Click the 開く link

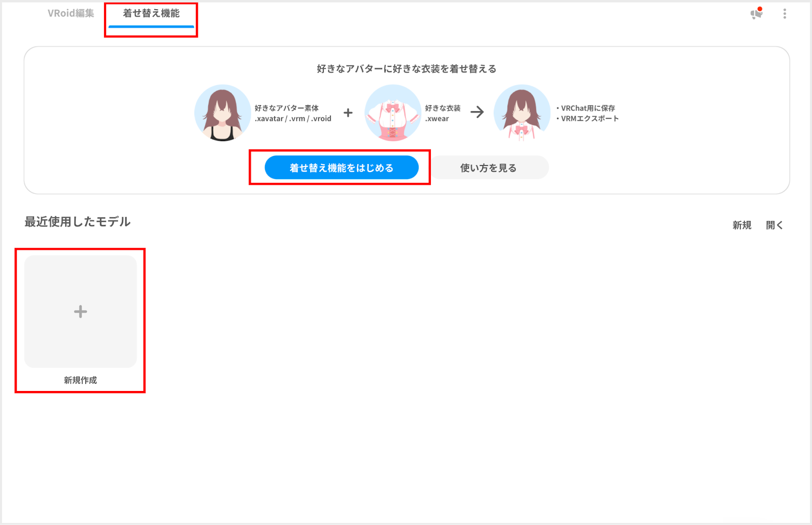(x=774, y=225)
